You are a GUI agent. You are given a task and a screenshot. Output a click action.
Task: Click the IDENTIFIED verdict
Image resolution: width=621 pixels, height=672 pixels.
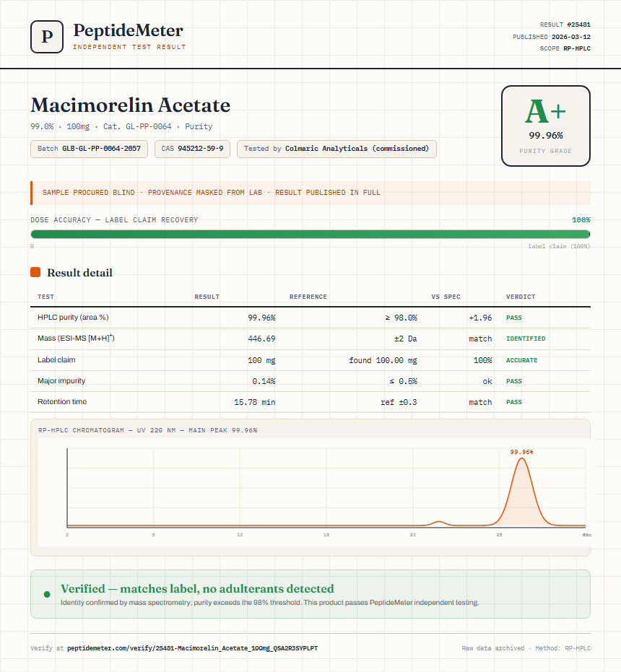[526, 339]
